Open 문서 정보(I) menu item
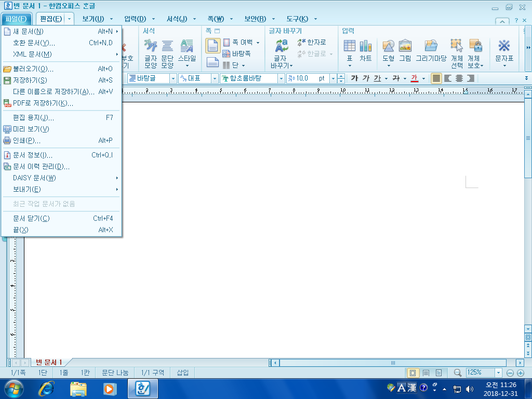This screenshot has width=532, height=399. [61, 155]
